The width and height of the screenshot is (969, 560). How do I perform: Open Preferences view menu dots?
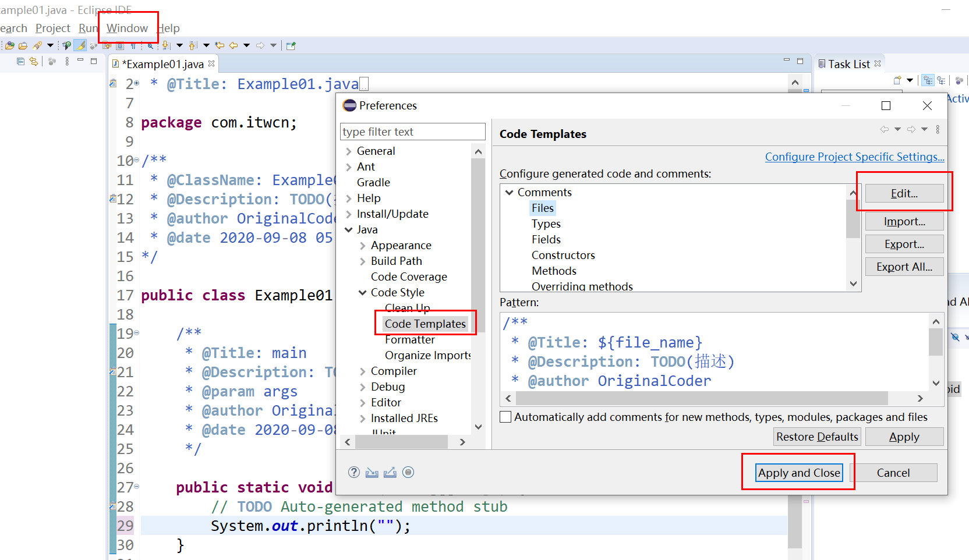point(938,129)
